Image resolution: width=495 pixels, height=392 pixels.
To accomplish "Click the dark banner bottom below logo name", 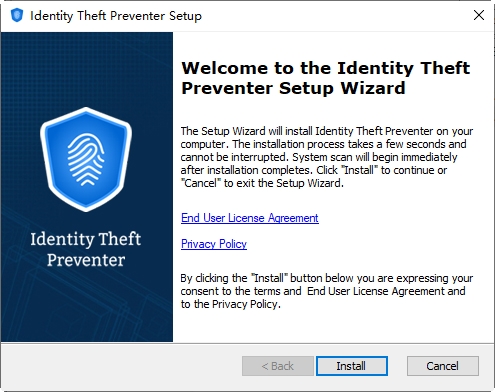I will [x=87, y=307].
